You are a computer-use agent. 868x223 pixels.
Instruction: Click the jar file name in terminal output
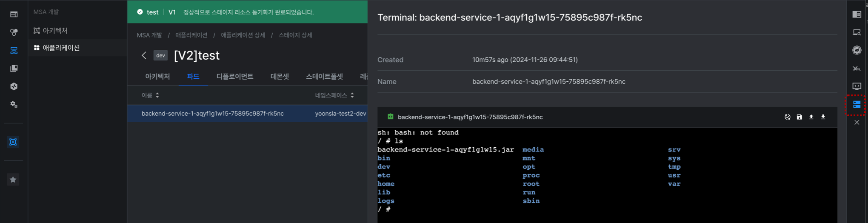445,150
